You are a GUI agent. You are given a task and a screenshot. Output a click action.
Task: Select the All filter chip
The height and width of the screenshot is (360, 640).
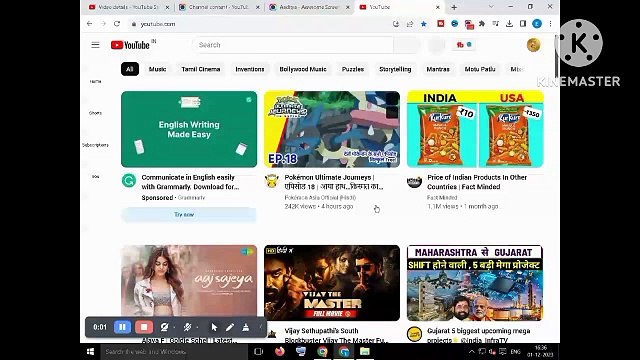pos(130,69)
